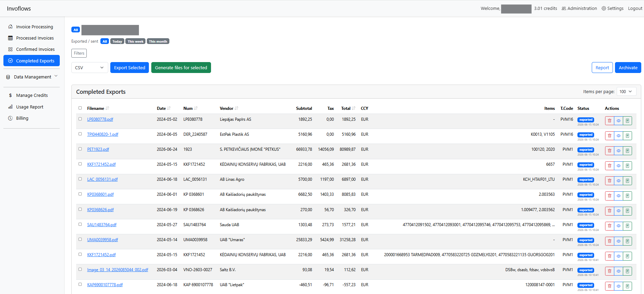Sort table by Filename using sort arrows

click(x=107, y=108)
